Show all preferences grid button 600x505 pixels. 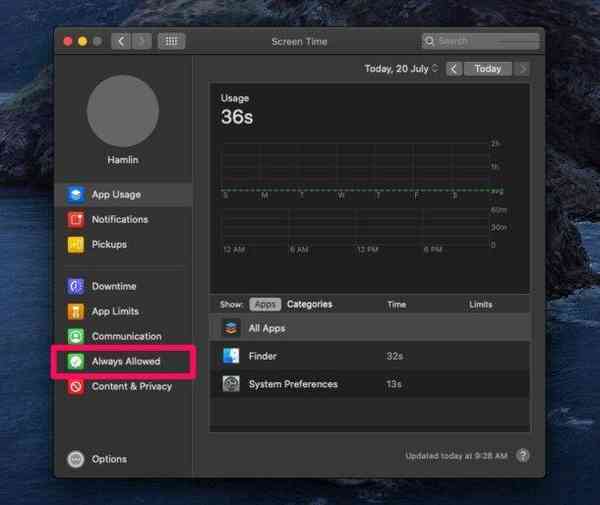(x=171, y=41)
